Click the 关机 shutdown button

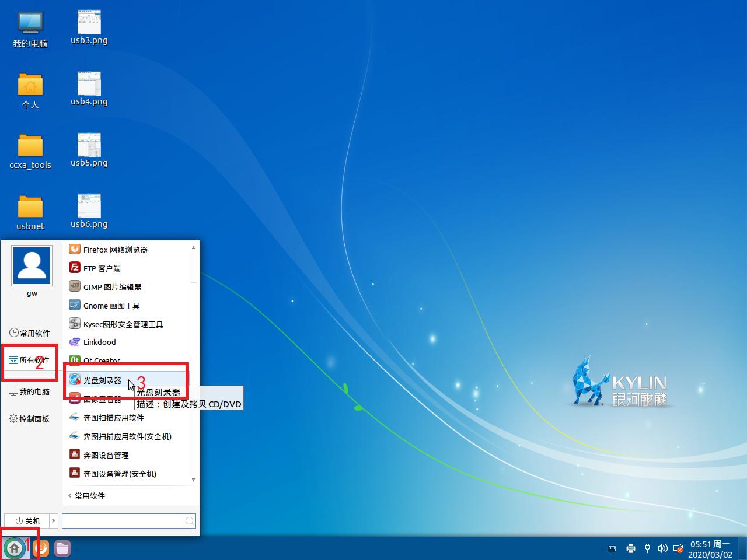point(27,520)
